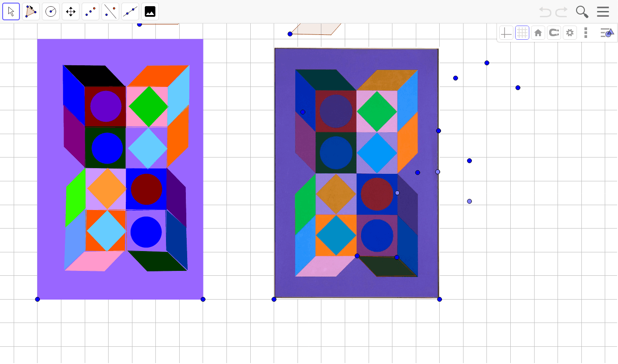Toggle the grid display
The width and height of the screenshot is (618, 364).
coord(522,33)
